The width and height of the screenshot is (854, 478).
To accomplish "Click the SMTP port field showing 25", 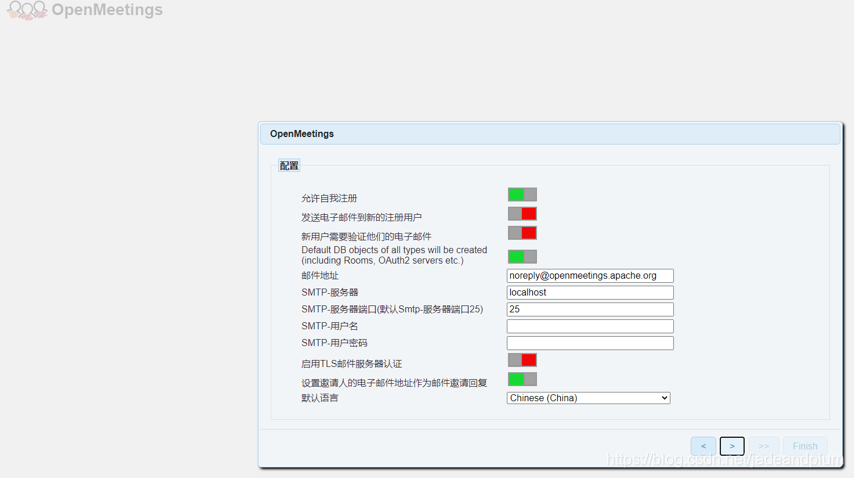I will [590, 309].
